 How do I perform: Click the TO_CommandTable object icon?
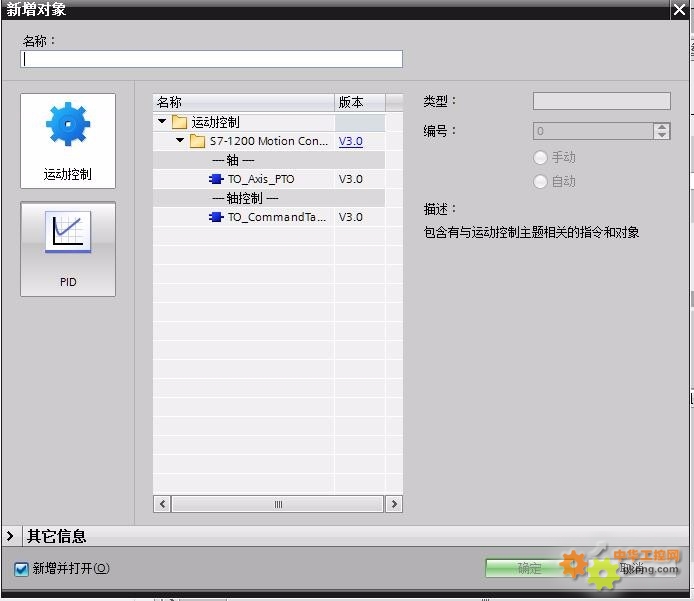pos(216,217)
